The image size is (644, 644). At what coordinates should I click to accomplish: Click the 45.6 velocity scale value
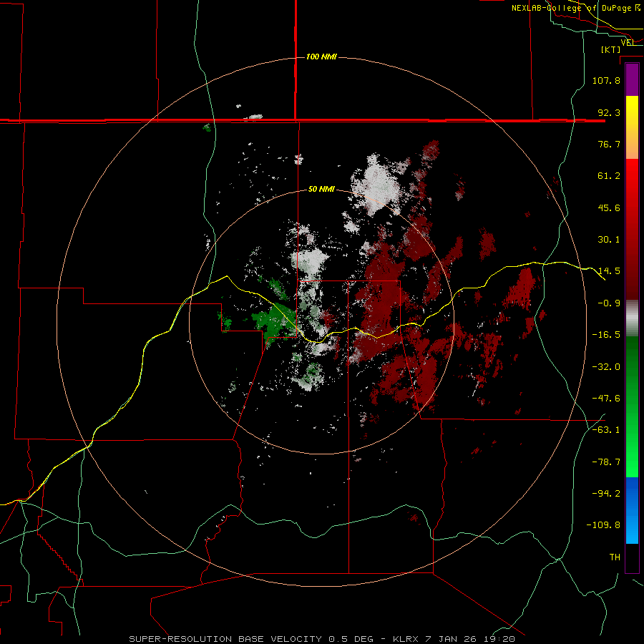tap(609, 208)
